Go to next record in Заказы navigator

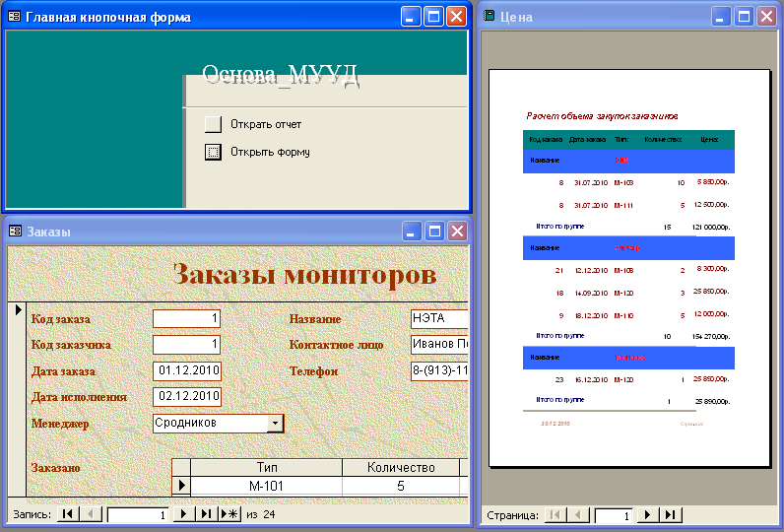tap(183, 514)
